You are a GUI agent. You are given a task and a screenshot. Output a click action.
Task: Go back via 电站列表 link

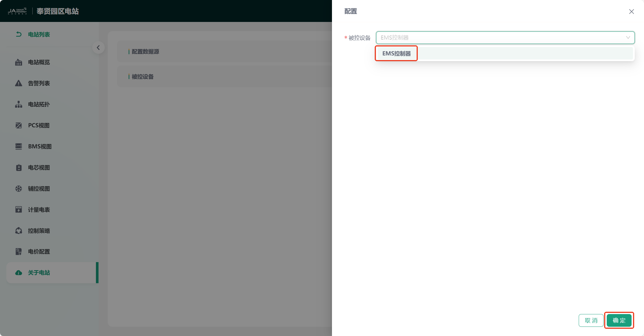(x=39, y=35)
